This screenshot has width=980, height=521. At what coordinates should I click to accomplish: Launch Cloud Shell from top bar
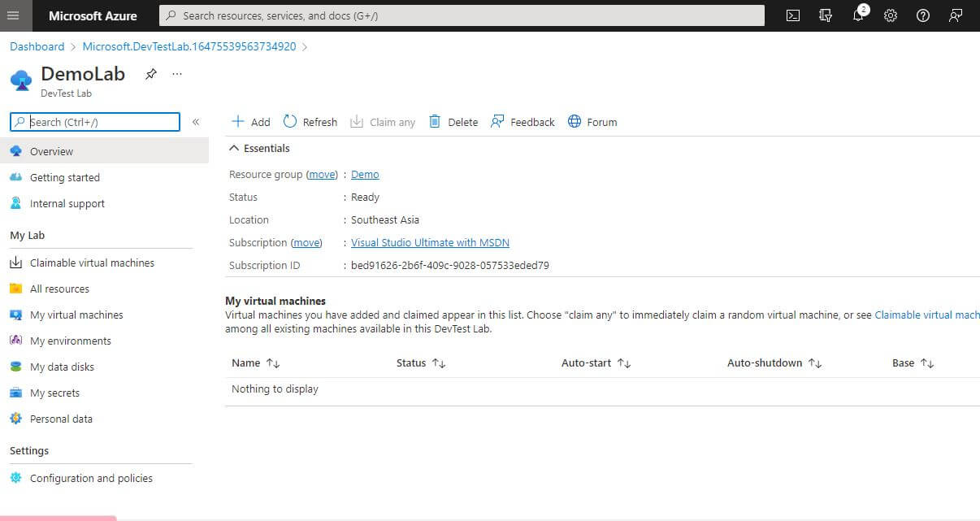[793, 15]
